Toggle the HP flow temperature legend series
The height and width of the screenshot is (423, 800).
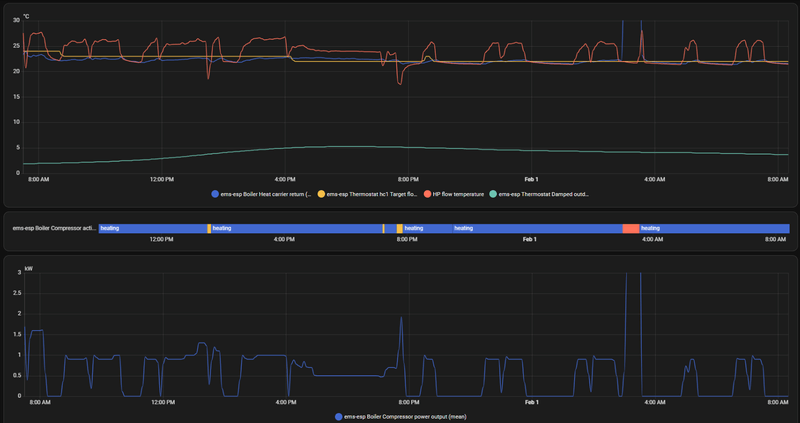pos(454,194)
